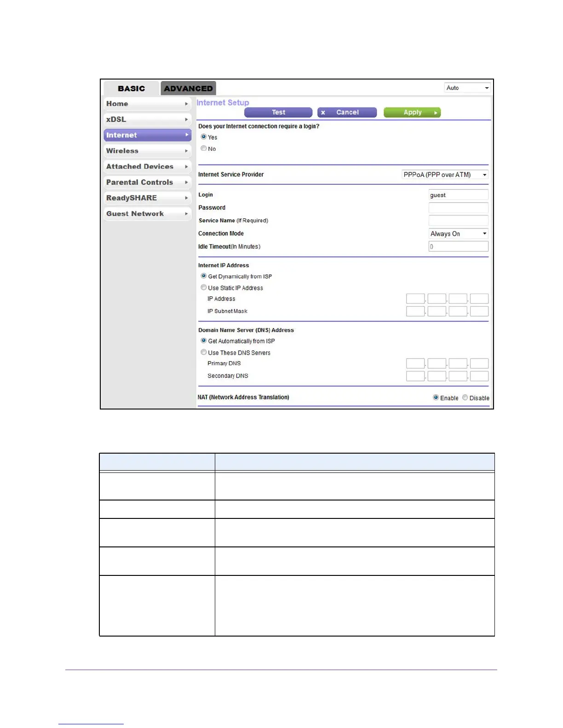Viewport: 563px width, 728px height.
Task: Open the Wireless menu item
Action: 147,151
